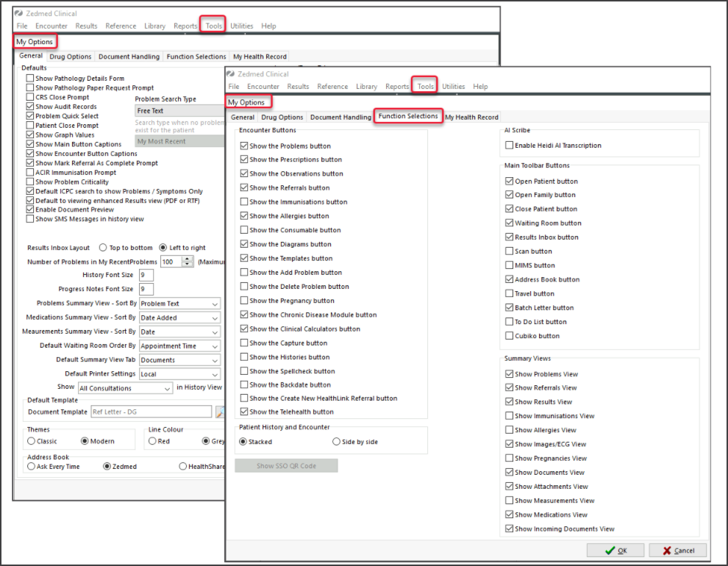This screenshot has height=566, width=728.
Task: Open Problem Search Type Free Text dropdown
Action: point(180,111)
